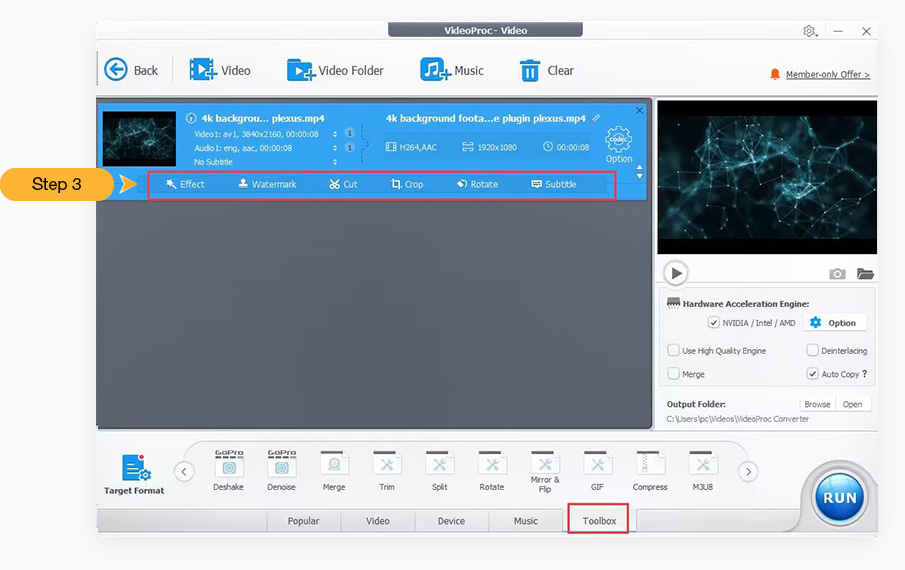Open the Popular tab
This screenshot has height=570, width=905.
click(x=303, y=521)
